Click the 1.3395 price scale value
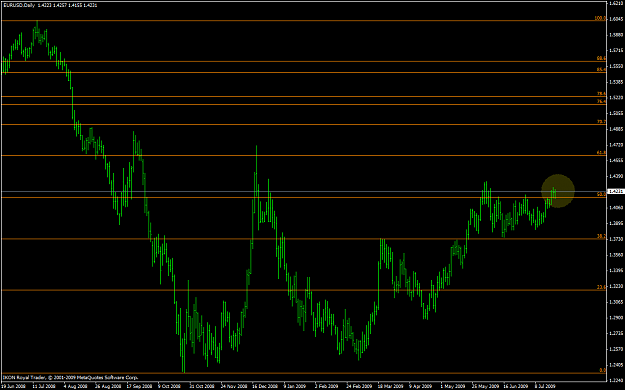Screen dimensions: 625x390 [616, 270]
